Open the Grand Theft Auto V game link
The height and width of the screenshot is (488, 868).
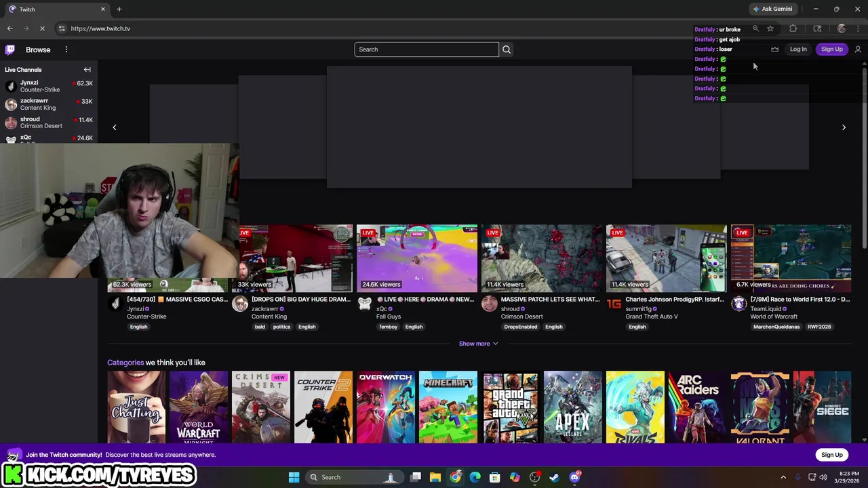(652, 317)
